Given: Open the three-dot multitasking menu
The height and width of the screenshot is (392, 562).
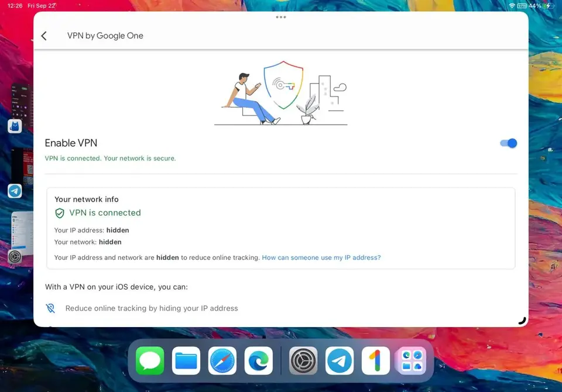Looking at the screenshot, I should click(x=281, y=17).
